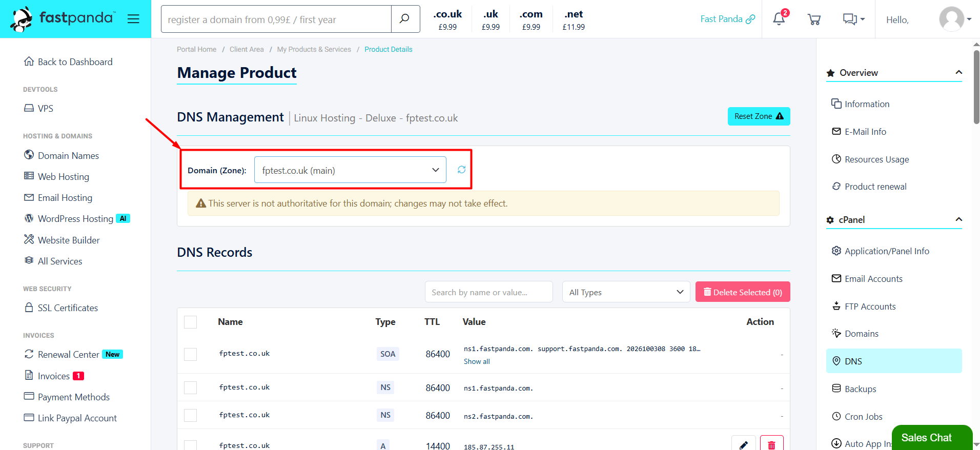This screenshot has height=450, width=980.
Task: Open the All Types filter dropdown
Action: (x=626, y=292)
